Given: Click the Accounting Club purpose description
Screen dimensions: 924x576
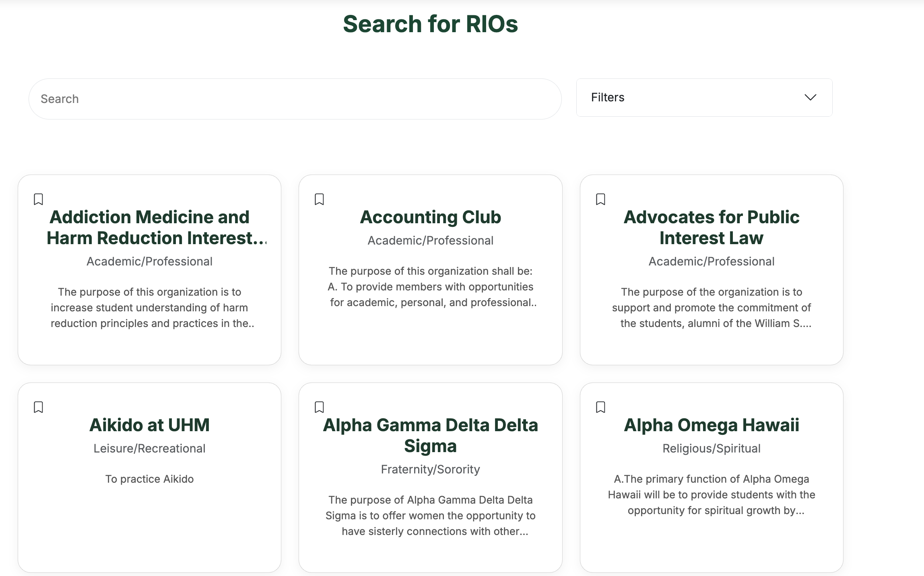Looking at the screenshot, I should [430, 286].
